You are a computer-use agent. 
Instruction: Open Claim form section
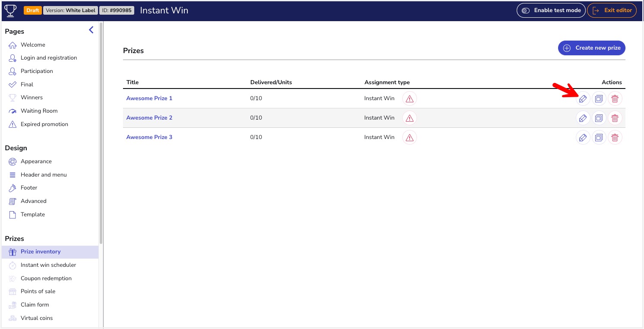pos(35,305)
